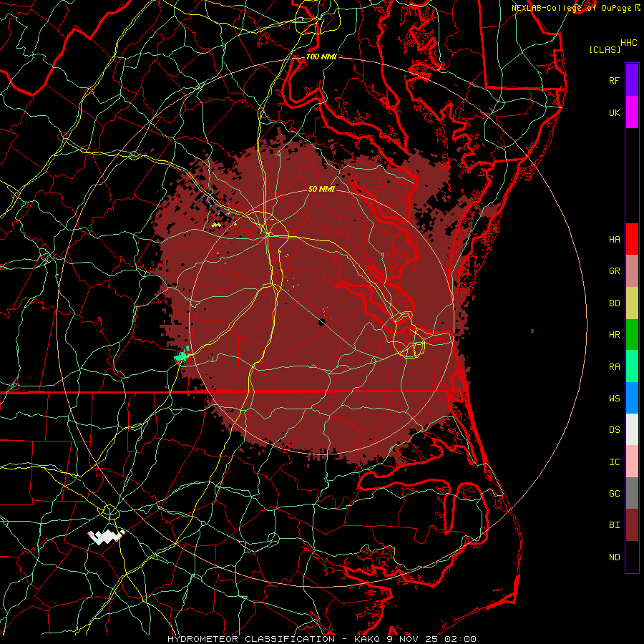Click the BD legend label
644x644 pixels.
tap(614, 303)
